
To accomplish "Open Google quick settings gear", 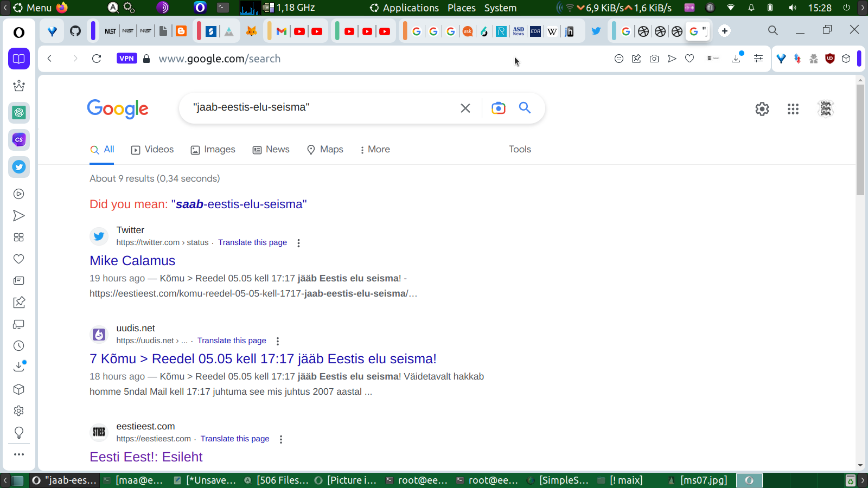I will coord(762,109).
